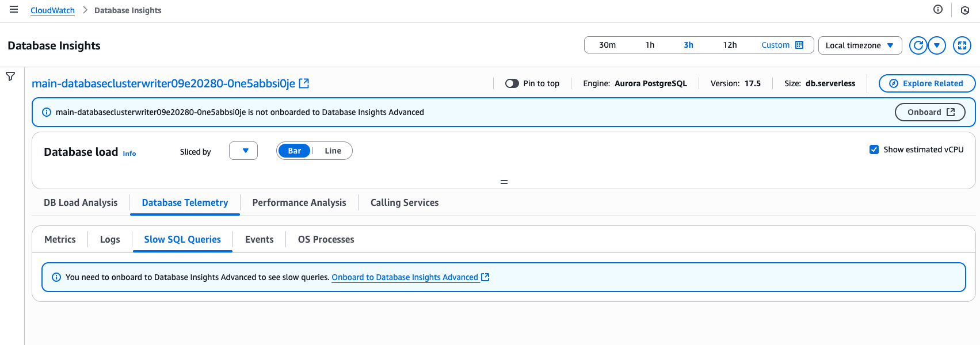
Task: Uncheck Show estimated vCPU checkbox
Action: pyautogui.click(x=874, y=149)
